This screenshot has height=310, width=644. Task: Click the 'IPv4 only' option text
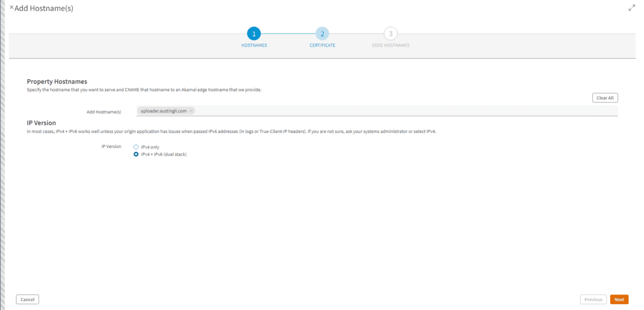tap(150, 147)
